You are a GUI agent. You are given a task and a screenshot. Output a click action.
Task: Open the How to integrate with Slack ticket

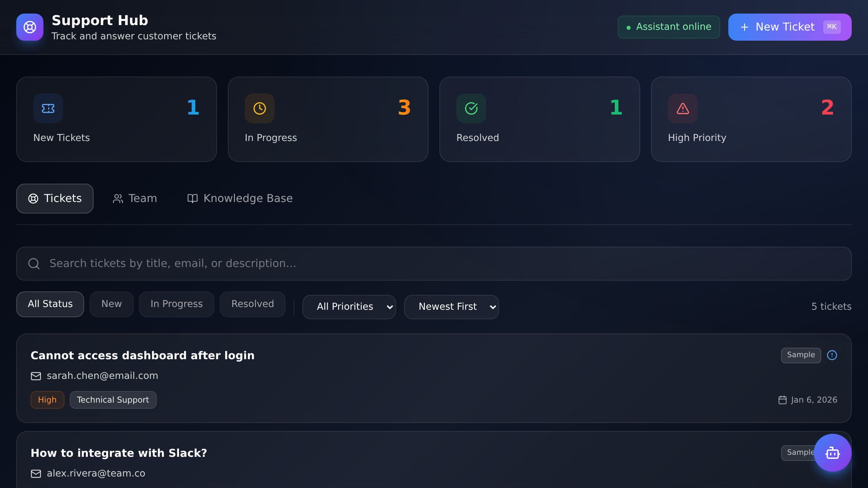point(434,460)
